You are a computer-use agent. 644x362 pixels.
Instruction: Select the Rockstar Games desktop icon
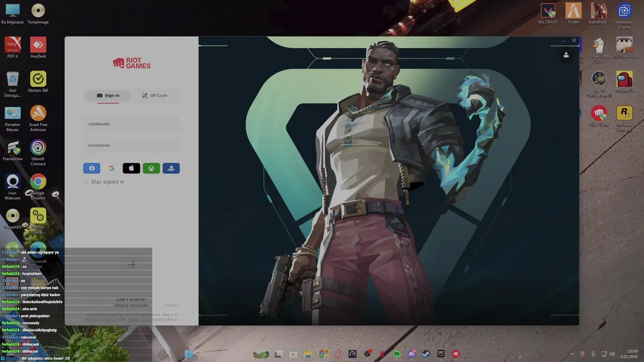[x=624, y=118]
